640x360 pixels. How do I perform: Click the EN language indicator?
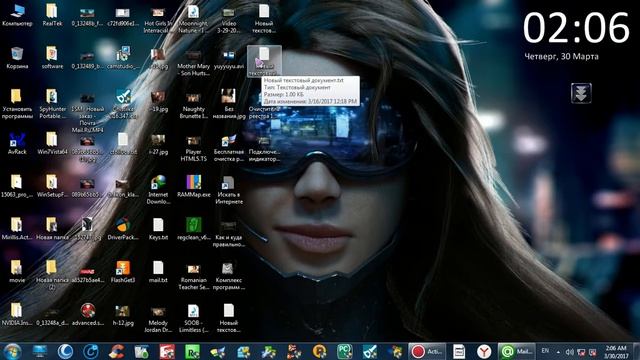[545, 351]
